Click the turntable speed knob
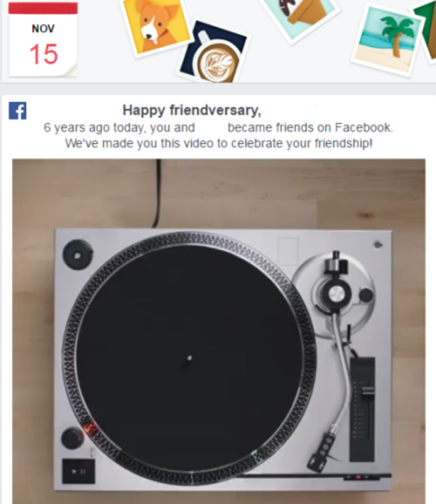This screenshot has width=436, height=504. (x=72, y=438)
